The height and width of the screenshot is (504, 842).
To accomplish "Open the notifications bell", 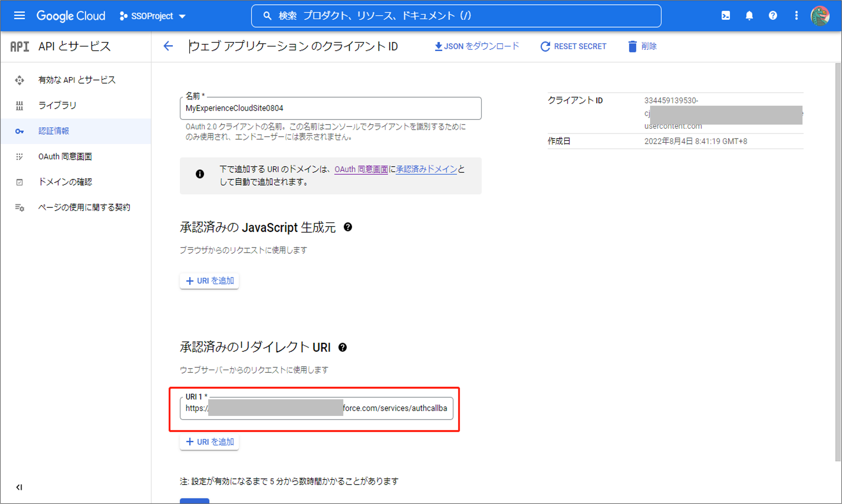I will [x=749, y=16].
